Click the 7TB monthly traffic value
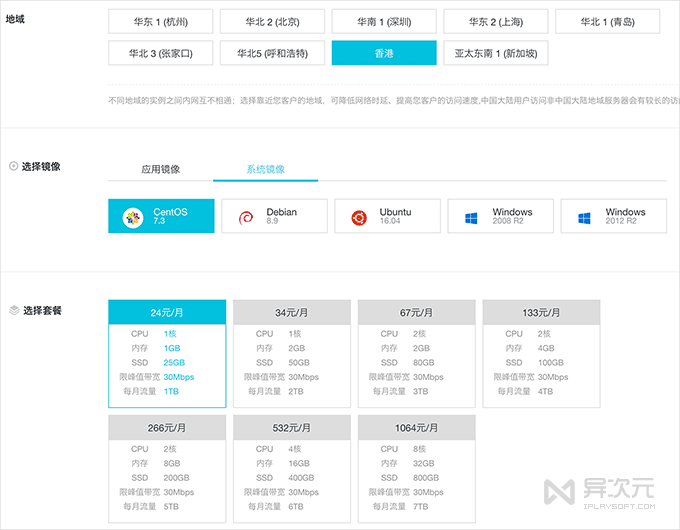Viewport: 680px width, 530px height. [x=421, y=507]
